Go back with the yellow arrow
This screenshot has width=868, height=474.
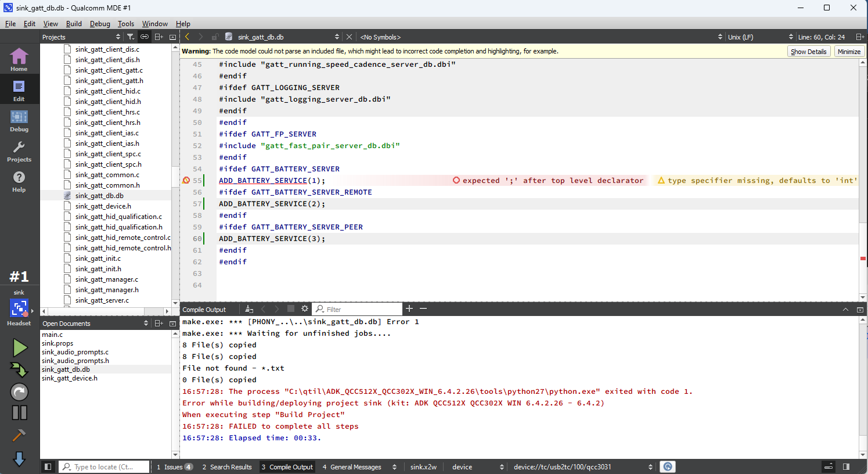pos(187,37)
